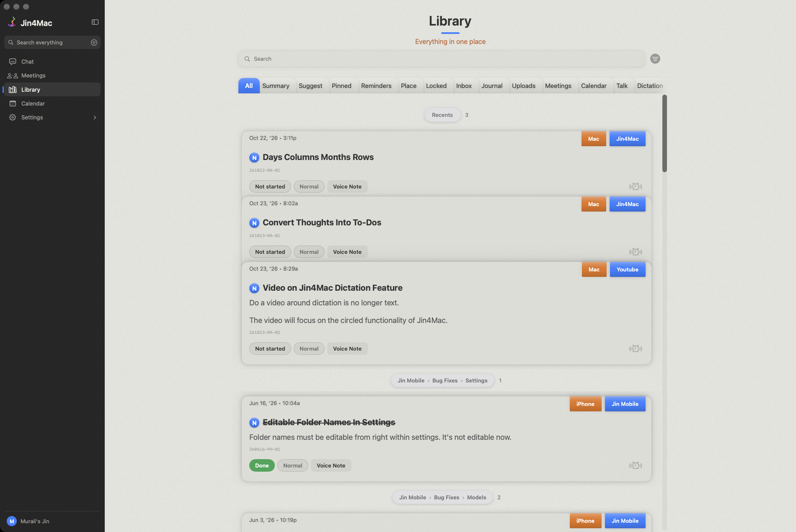Change status of Days Columns Months Rows

270,186
